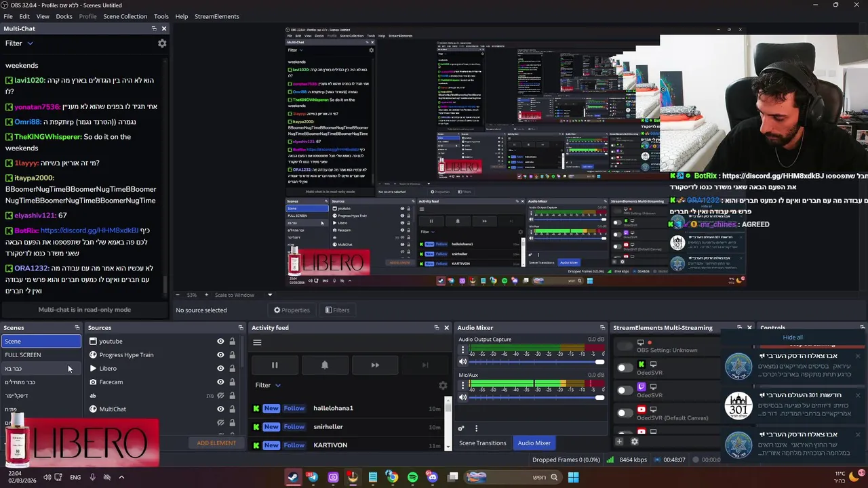Open source Filters
The height and width of the screenshot is (488, 868).
(x=337, y=310)
